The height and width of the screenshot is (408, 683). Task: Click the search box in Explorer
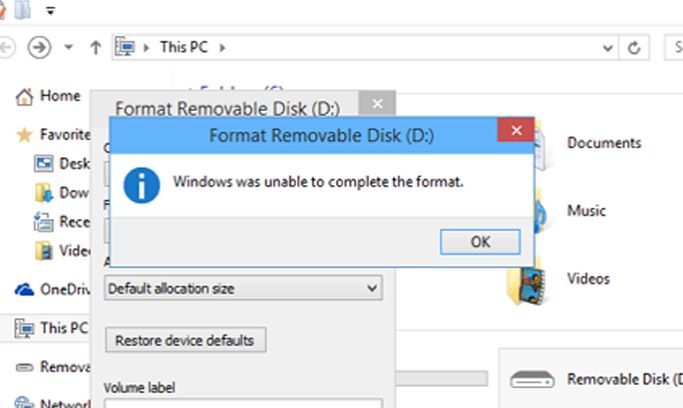point(673,47)
